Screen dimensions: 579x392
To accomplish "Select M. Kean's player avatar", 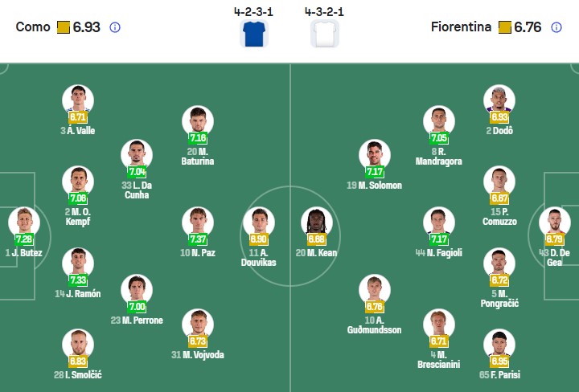I will (317, 222).
